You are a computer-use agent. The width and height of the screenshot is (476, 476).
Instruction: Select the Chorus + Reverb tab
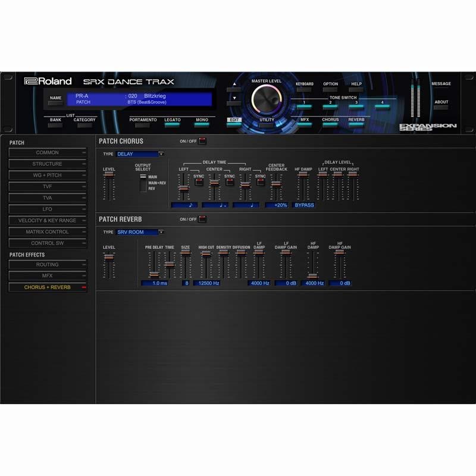click(48, 287)
